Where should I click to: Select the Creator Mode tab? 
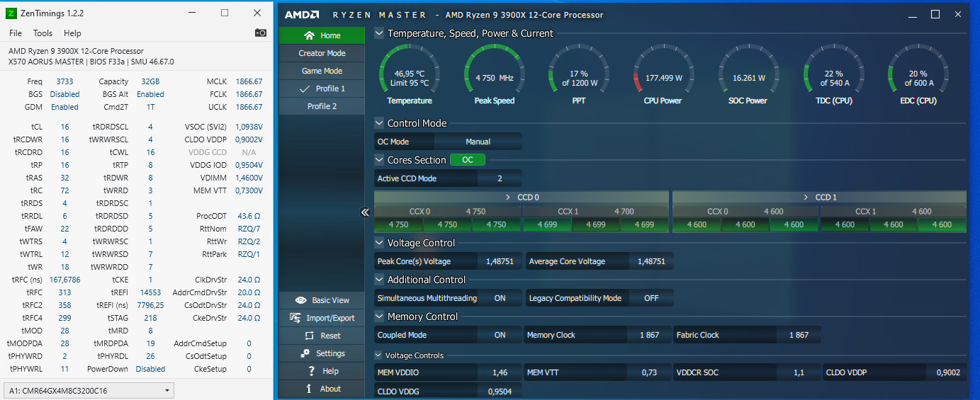coord(322,53)
